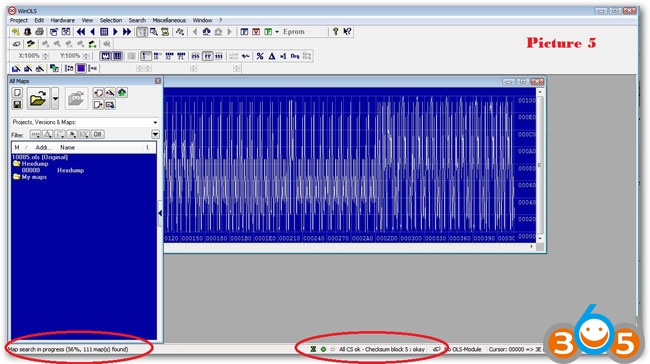Screen dimensions: 650x364
Task: Click the 'Map search in progress' status text
Action: (x=68, y=349)
